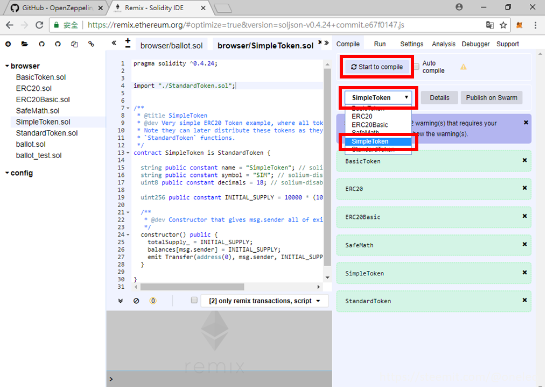Click the Start to compile button
Screen dimensions: 547x392
click(377, 67)
